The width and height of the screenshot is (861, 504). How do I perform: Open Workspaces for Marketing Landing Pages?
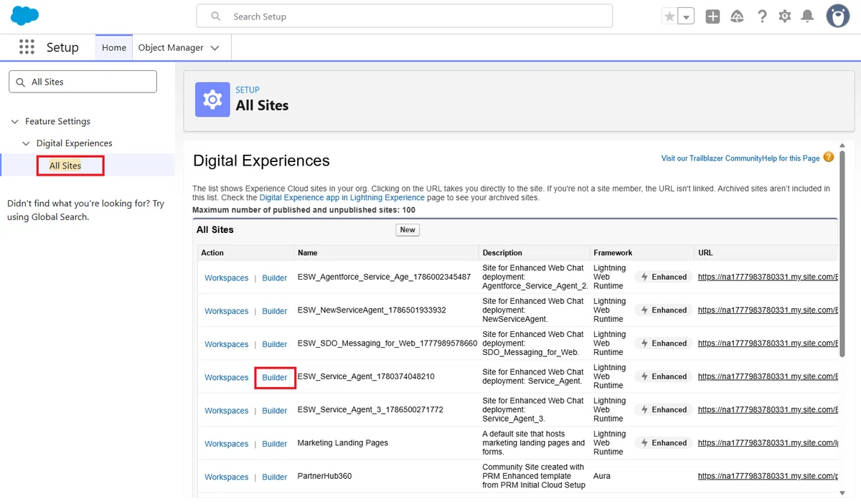(x=226, y=444)
